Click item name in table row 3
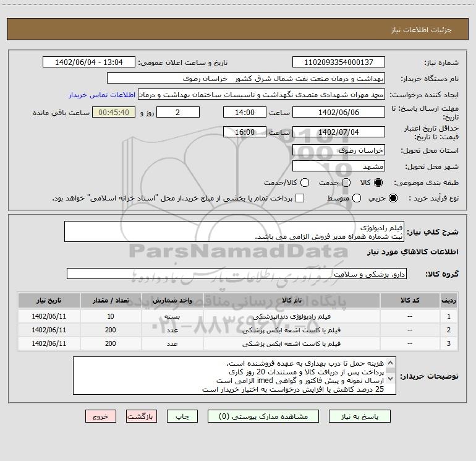Viewport: 476px width, 461px height. (291, 343)
